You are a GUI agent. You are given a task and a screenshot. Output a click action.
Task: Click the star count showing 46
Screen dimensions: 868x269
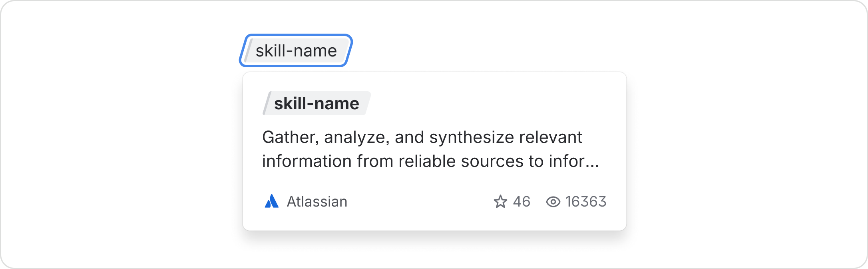click(522, 202)
